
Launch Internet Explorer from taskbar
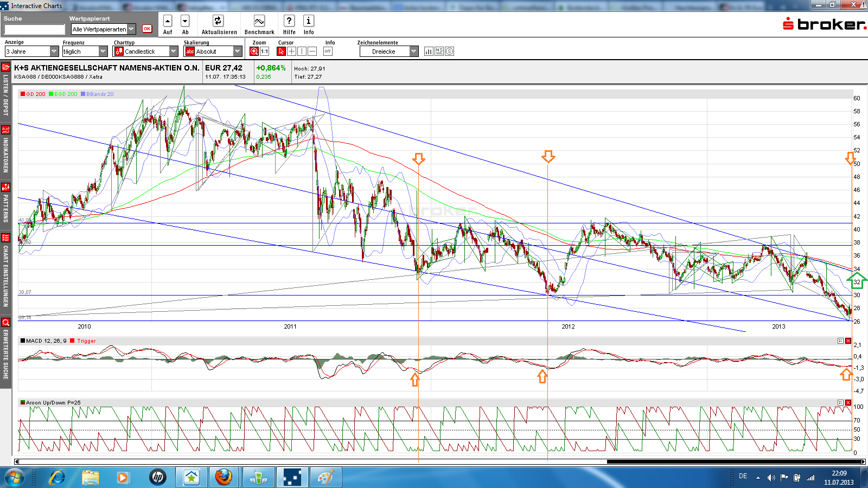pyautogui.click(x=57, y=478)
